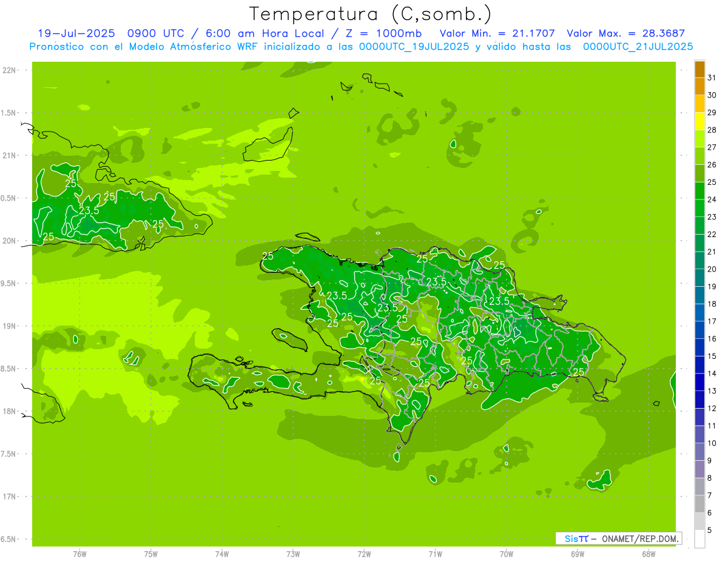This screenshot has height=562, width=728.
Task: Click the 71W longitude axis label
Action: tap(435, 554)
